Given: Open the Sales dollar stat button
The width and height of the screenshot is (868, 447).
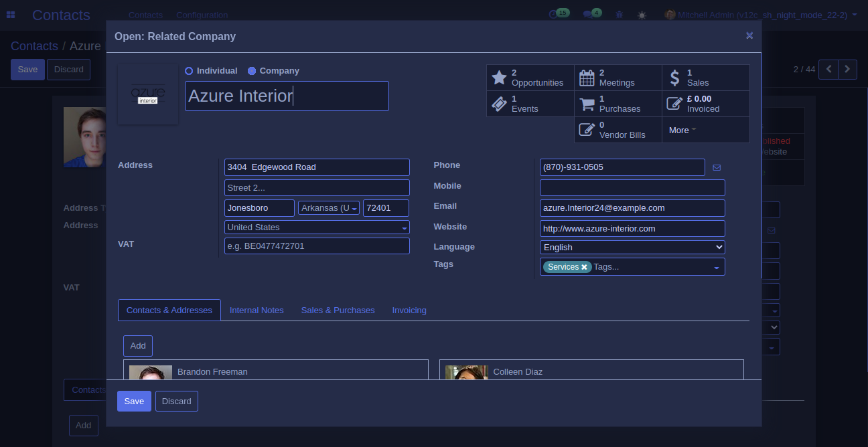Looking at the screenshot, I should (706, 78).
